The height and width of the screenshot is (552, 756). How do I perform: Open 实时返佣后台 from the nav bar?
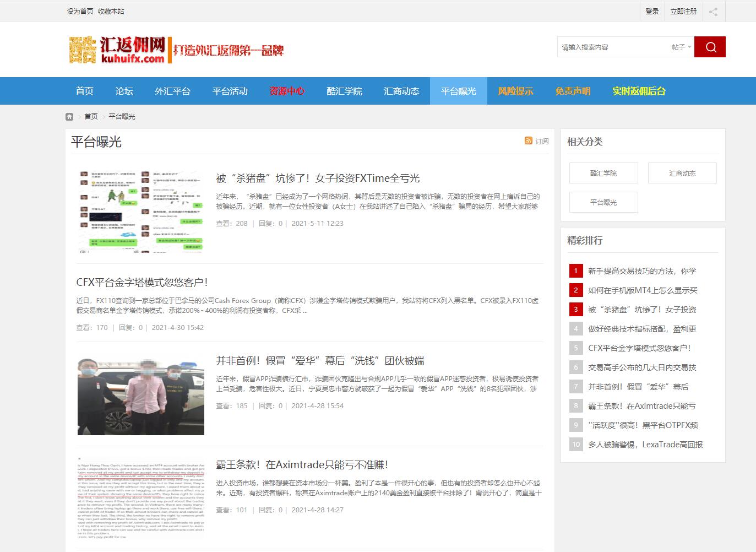point(639,91)
